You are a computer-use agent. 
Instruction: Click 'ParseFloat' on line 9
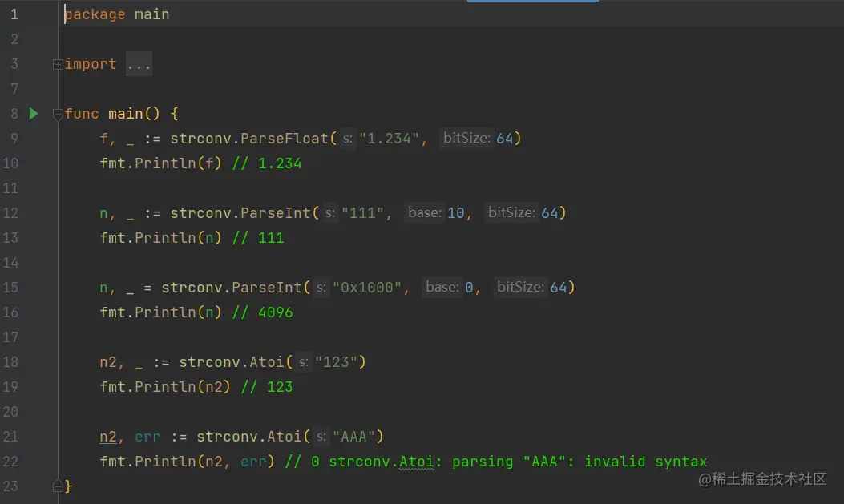(285, 139)
